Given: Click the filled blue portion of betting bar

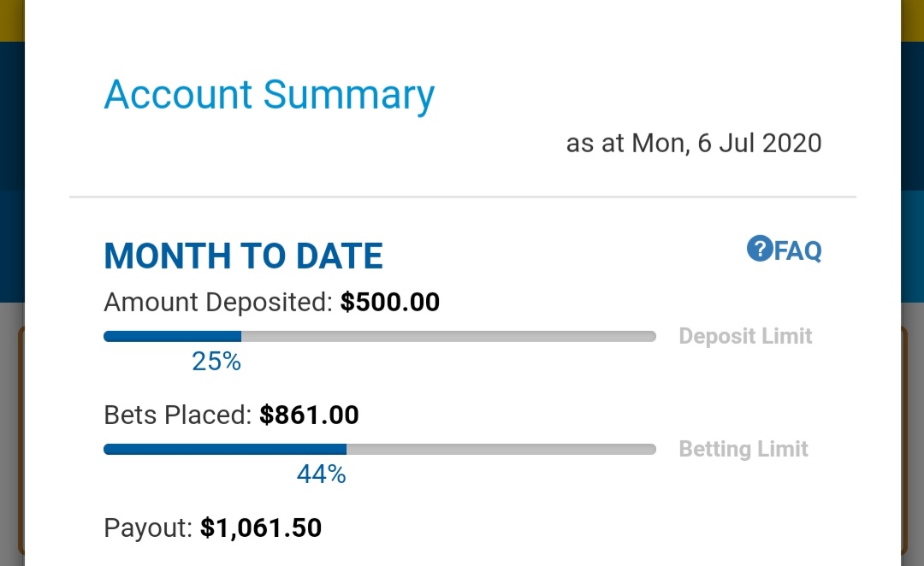Looking at the screenshot, I should 225,450.
